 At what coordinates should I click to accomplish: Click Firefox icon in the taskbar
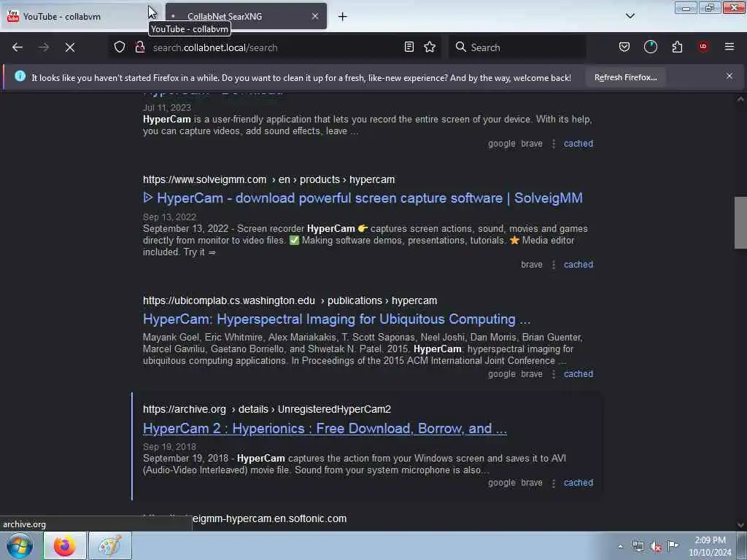pyautogui.click(x=65, y=545)
